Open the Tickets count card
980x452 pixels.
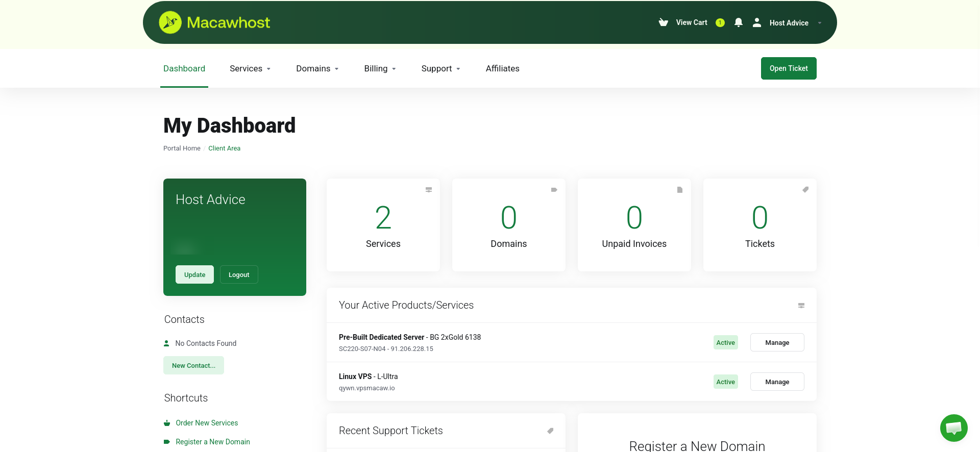(x=760, y=225)
